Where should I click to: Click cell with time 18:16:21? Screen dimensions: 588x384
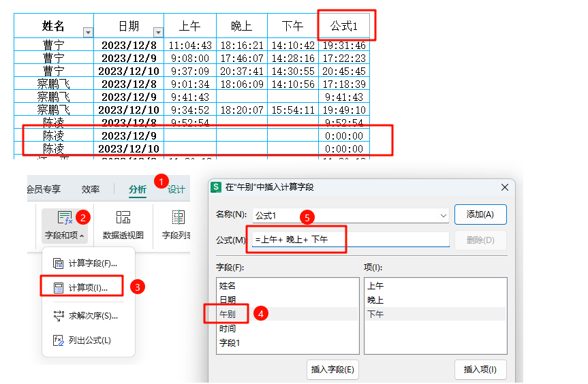[x=242, y=46]
